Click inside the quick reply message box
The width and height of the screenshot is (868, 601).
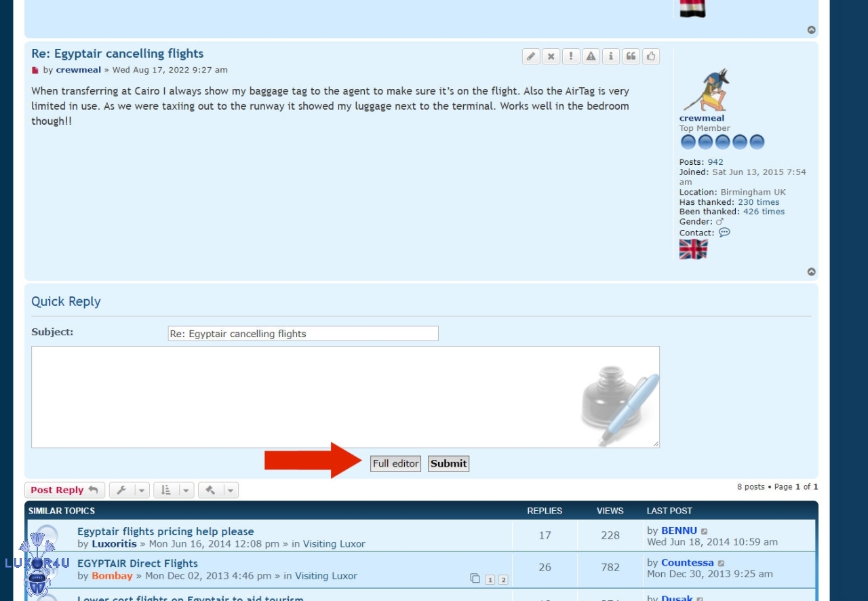[305, 397]
